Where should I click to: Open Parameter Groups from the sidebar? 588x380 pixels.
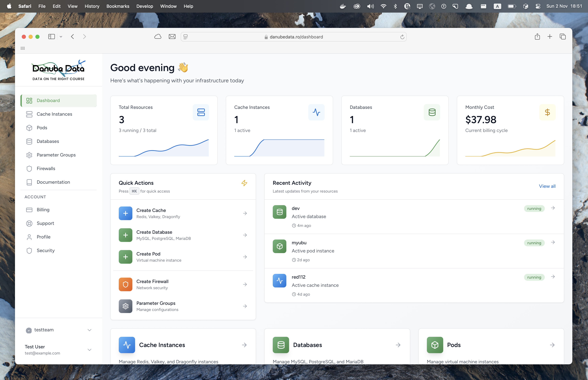56,155
